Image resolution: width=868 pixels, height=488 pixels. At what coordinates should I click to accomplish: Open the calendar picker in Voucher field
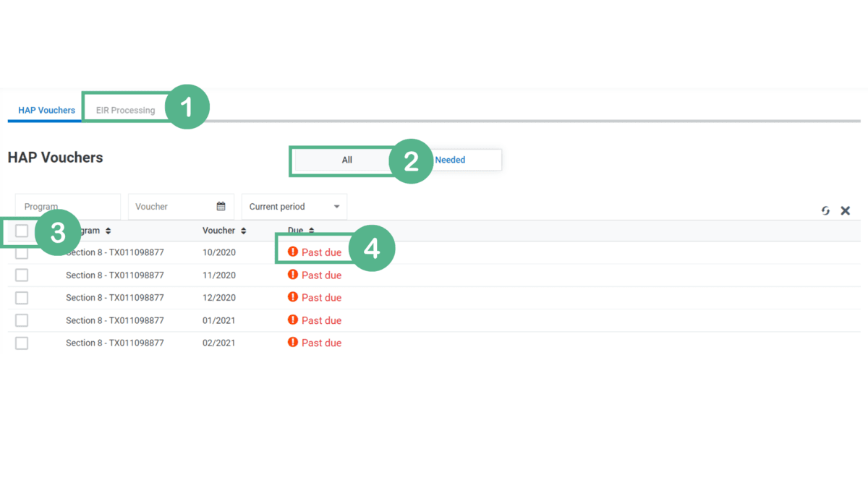click(221, 206)
